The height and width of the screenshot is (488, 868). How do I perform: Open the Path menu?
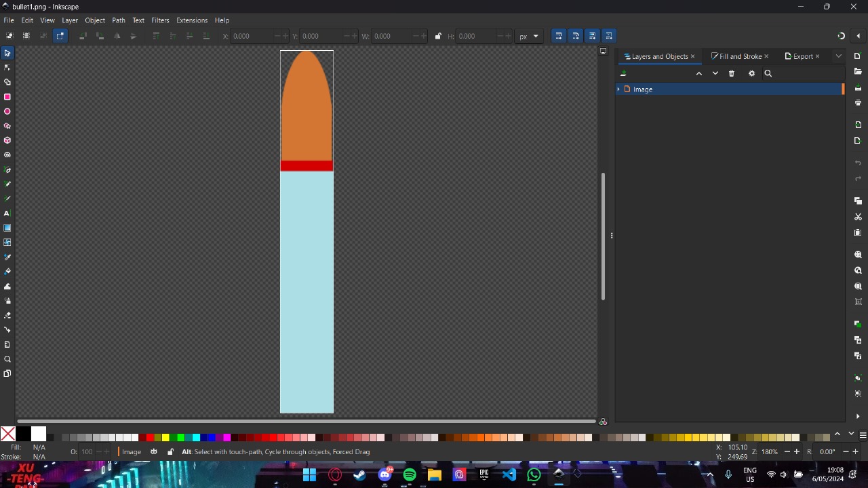(119, 20)
